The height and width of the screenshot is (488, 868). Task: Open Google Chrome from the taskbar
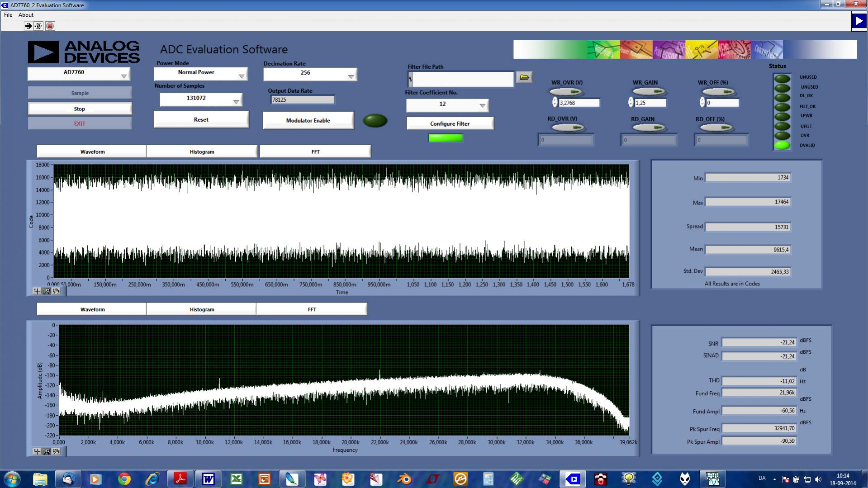[x=124, y=479]
